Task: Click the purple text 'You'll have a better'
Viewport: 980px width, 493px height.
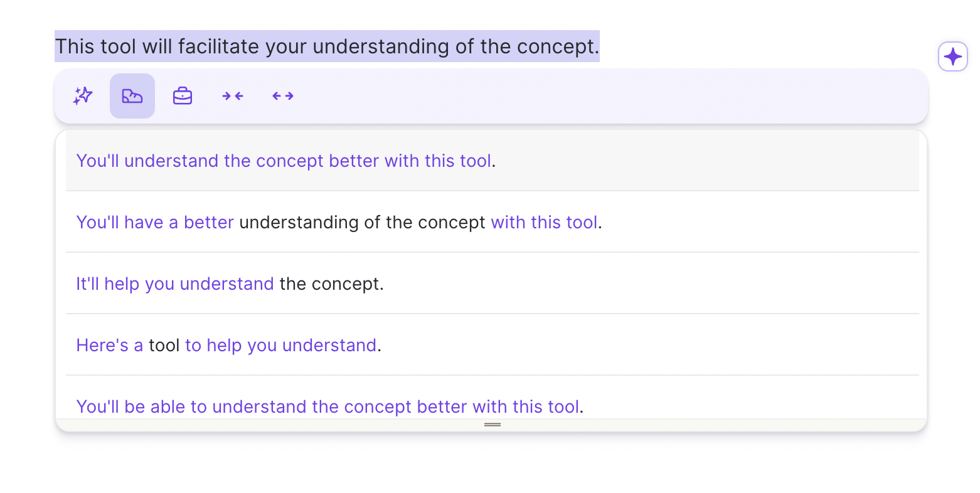Action: (x=154, y=222)
